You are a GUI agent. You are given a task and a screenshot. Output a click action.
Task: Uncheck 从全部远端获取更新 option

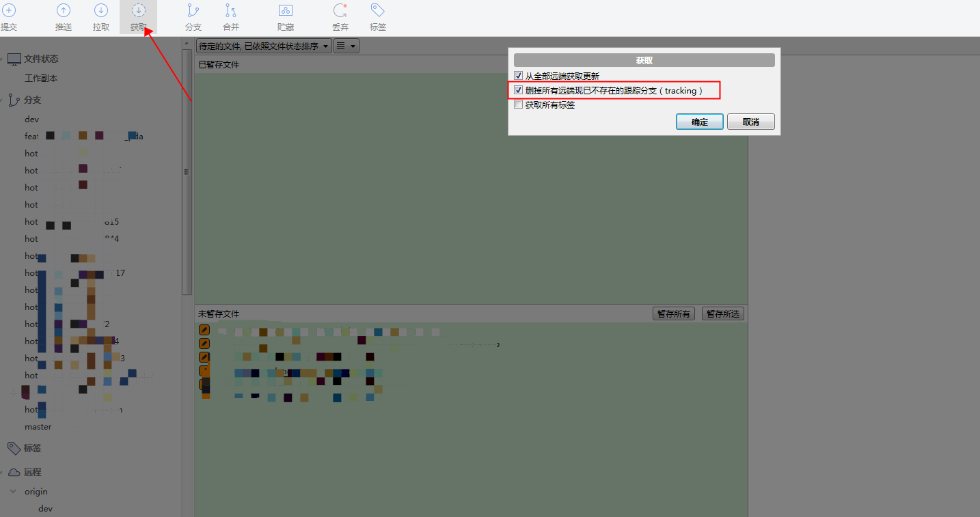tap(518, 75)
